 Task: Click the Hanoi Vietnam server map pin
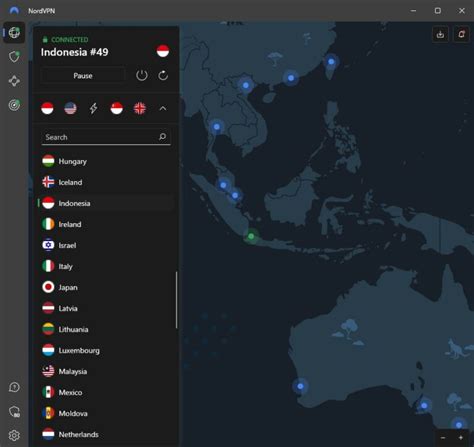(x=246, y=85)
